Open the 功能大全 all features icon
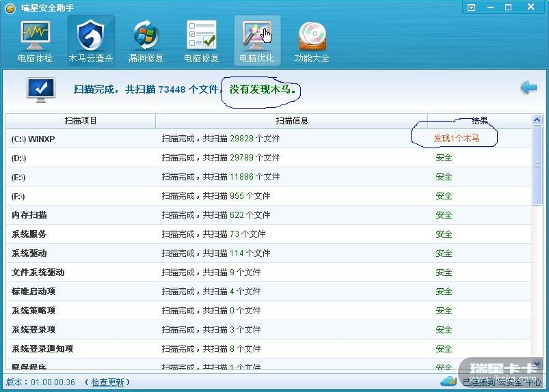Image resolution: width=549 pixels, height=392 pixels. tap(312, 40)
